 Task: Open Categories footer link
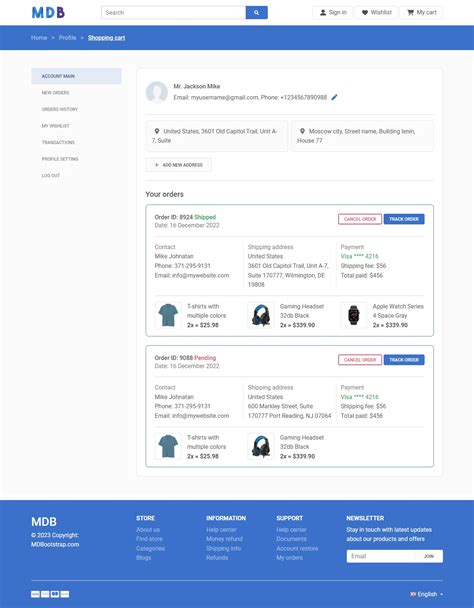tap(151, 548)
